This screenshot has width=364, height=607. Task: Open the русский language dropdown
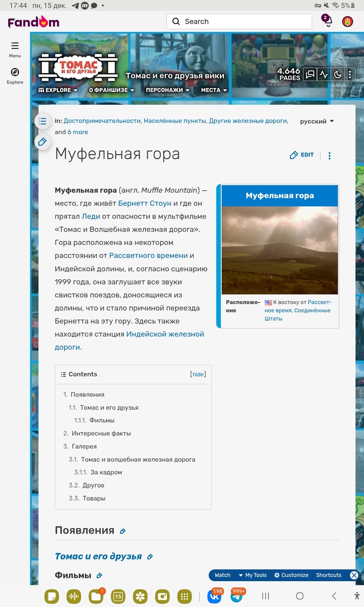[317, 121]
